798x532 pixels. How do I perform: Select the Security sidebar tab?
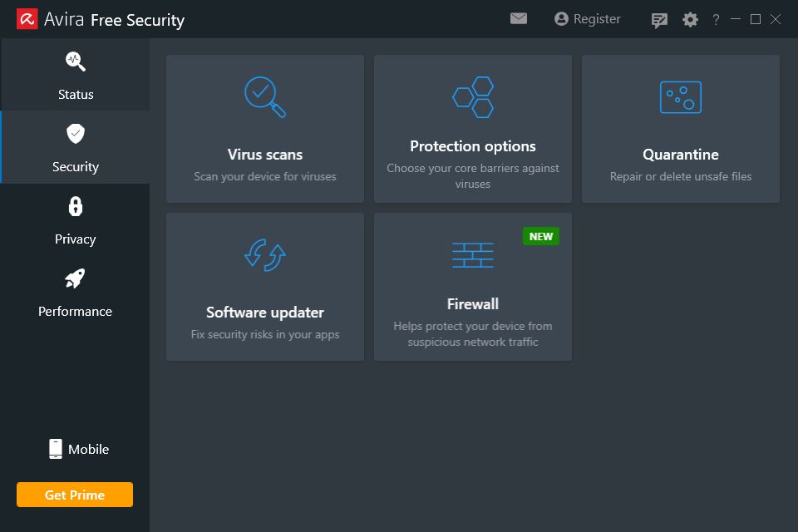coord(76,148)
